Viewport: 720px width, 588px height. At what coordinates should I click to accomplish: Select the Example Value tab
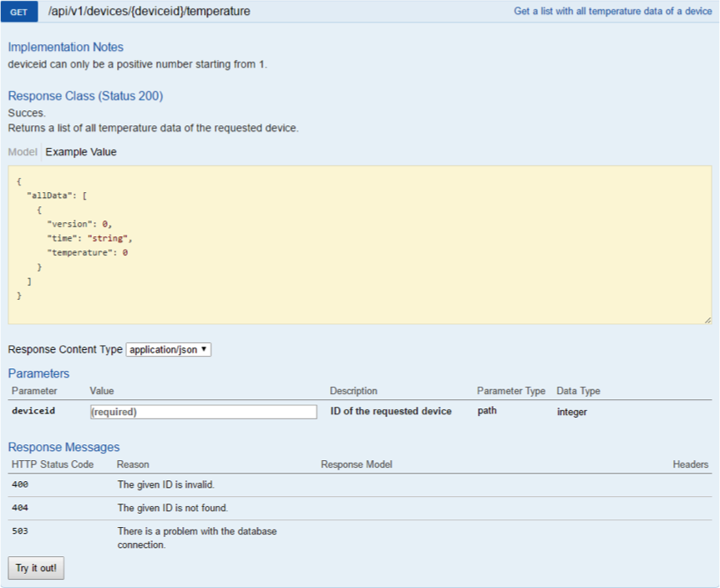(x=81, y=152)
